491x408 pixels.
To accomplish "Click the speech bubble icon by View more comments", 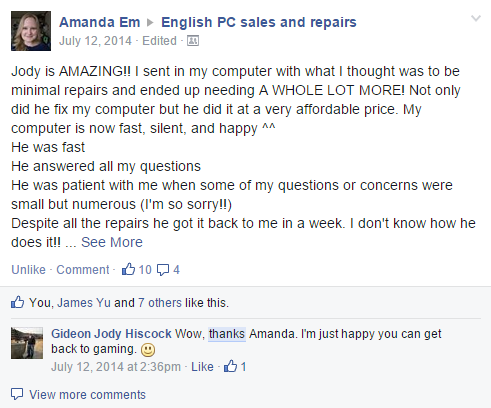I will click(17, 394).
